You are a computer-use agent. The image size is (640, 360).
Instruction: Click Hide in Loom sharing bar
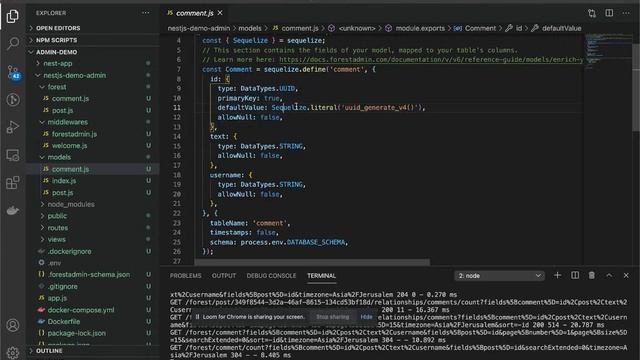pyautogui.click(x=366, y=317)
